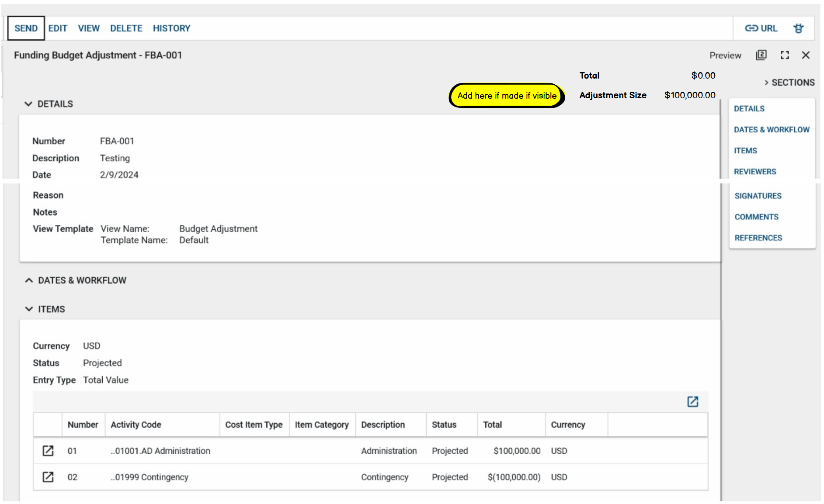824x504 pixels.
Task: Jump to REVIEWERS section link
Action: pos(754,172)
